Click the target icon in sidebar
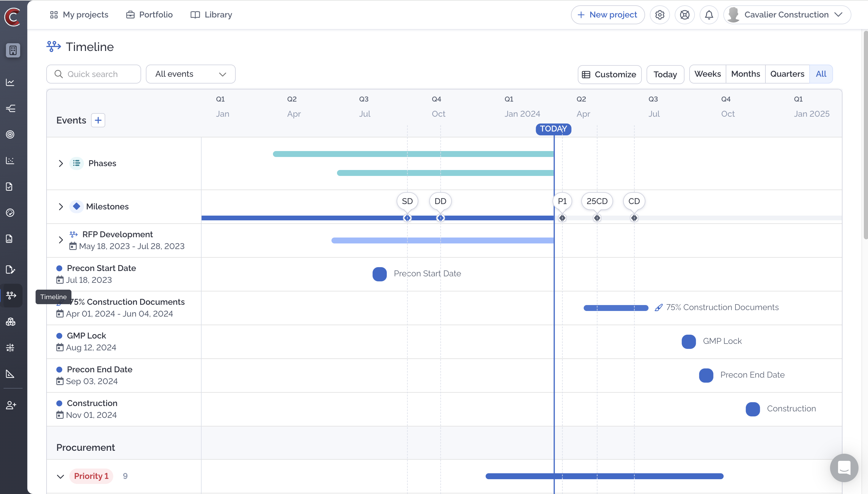Screen dimensions: 868x494 coord(10,135)
